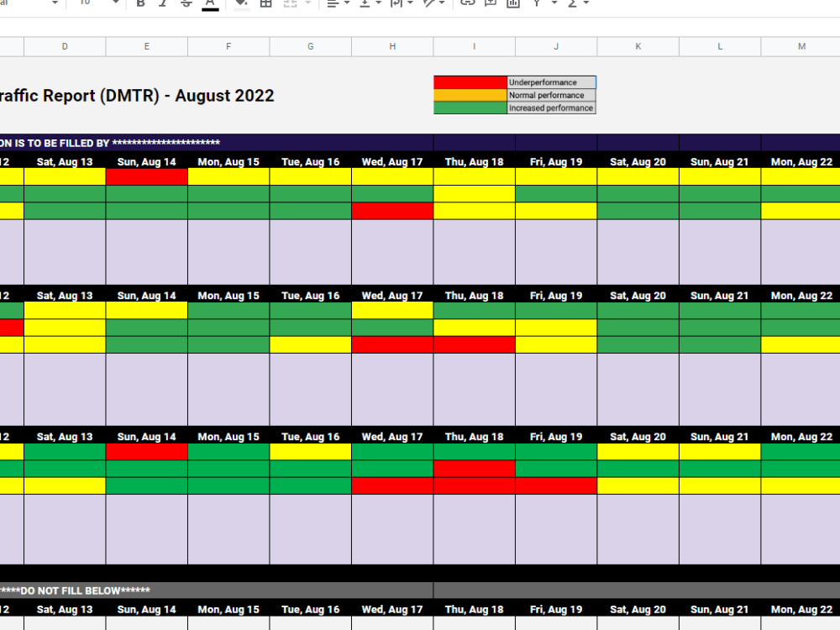Select the 'IS TO BE FILLED BY' banner row

coord(217,143)
